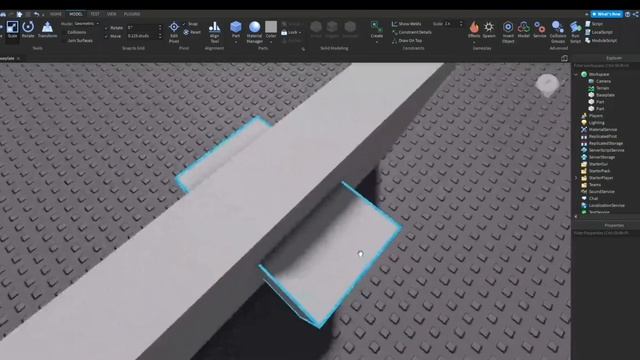640x360 pixels.
Task: Select the Scale tool
Action: [x=12, y=30]
